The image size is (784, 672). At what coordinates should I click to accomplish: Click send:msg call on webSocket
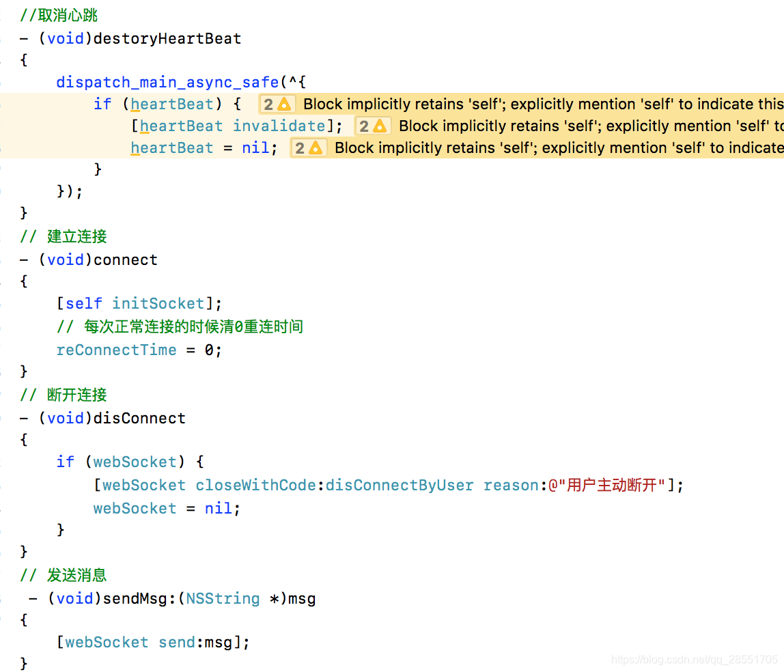tap(195, 642)
